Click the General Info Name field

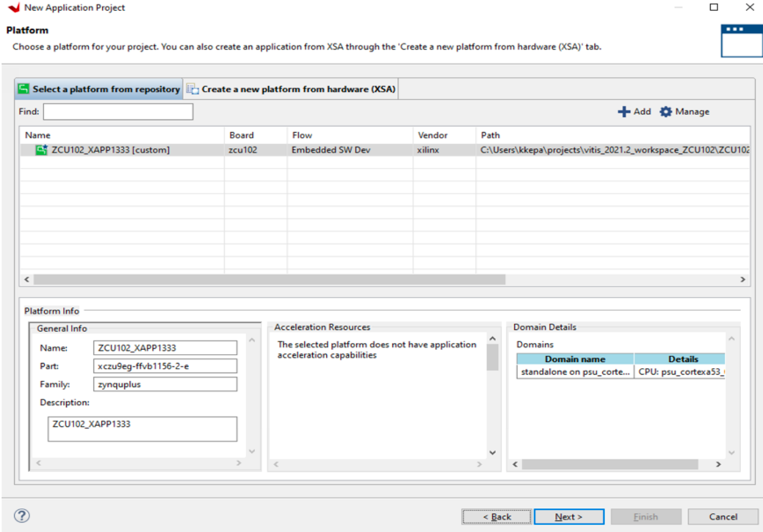click(x=165, y=348)
